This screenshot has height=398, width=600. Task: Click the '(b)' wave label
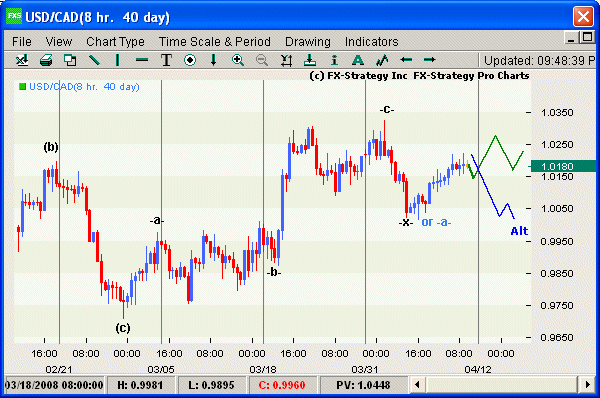(x=51, y=147)
